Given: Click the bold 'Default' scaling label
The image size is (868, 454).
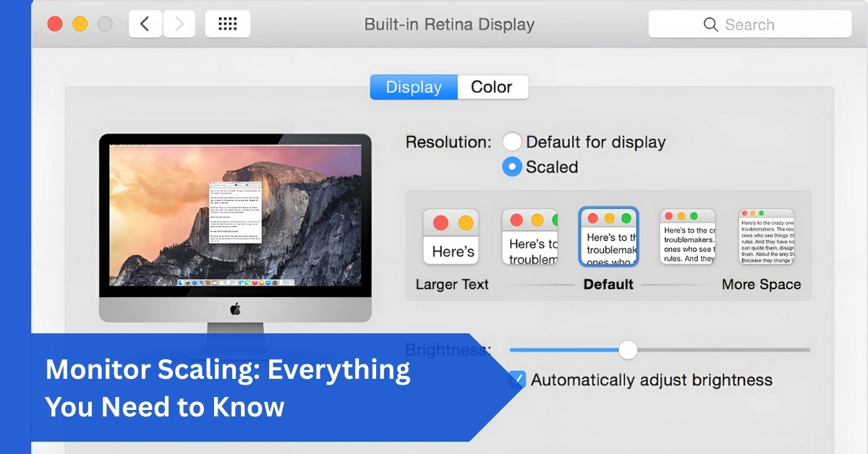Looking at the screenshot, I should click(x=608, y=284).
